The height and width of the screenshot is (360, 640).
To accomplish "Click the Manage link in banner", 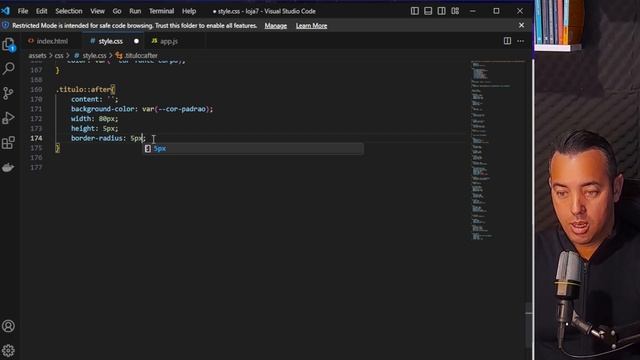I will tap(276, 26).
